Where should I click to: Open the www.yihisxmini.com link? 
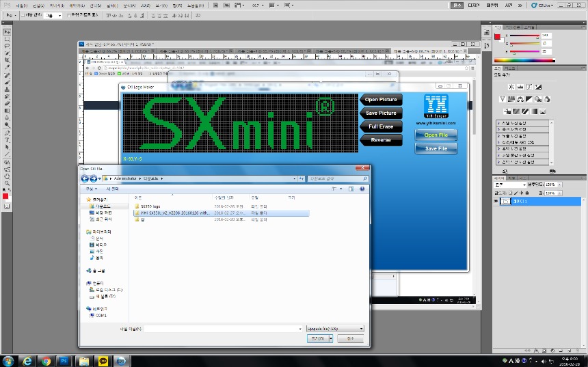(x=436, y=123)
